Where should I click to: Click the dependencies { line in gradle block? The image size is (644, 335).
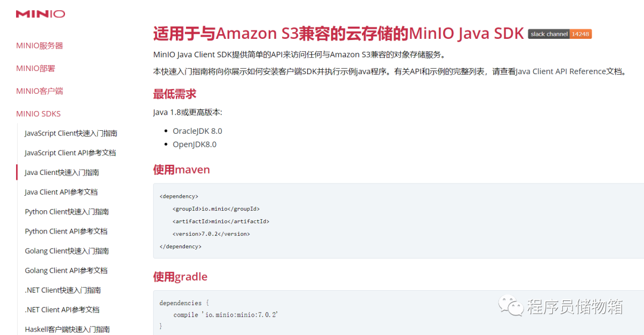pos(184,303)
